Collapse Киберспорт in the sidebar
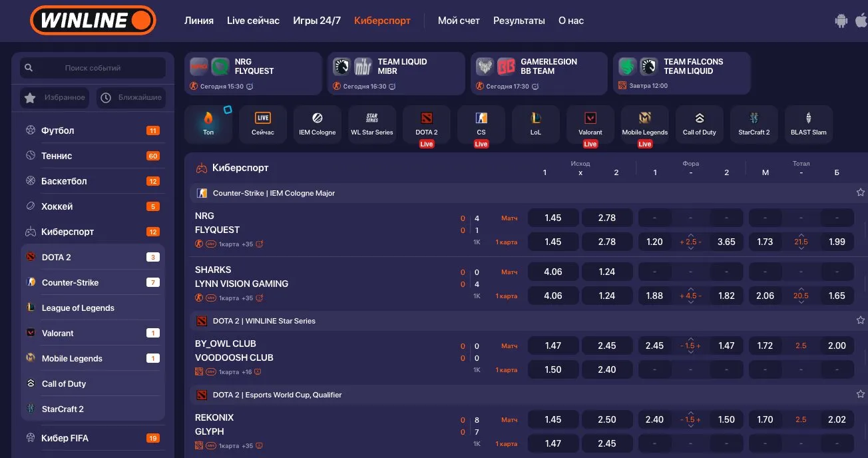The image size is (868, 458). point(93,232)
